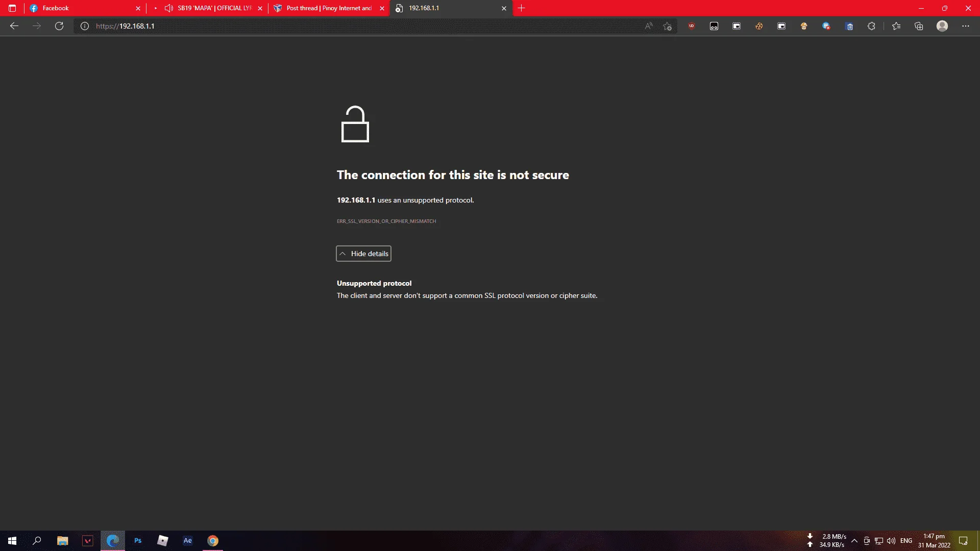Open Google Chrome from the taskbar
Viewport: 980px width, 551px height.
point(213,541)
